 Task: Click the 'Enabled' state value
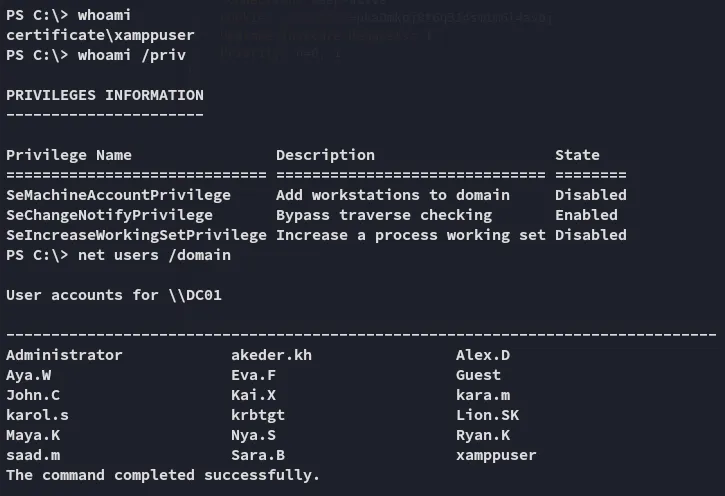(x=586, y=215)
